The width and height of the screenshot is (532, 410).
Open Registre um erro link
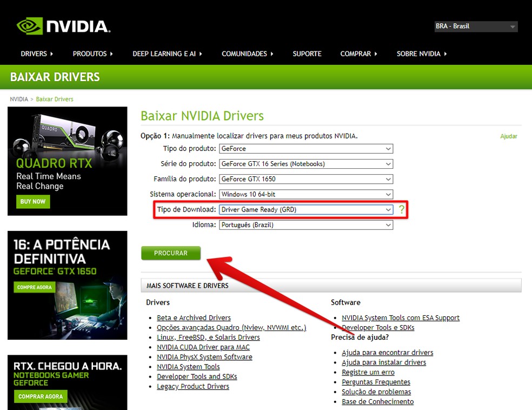(368, 372)
